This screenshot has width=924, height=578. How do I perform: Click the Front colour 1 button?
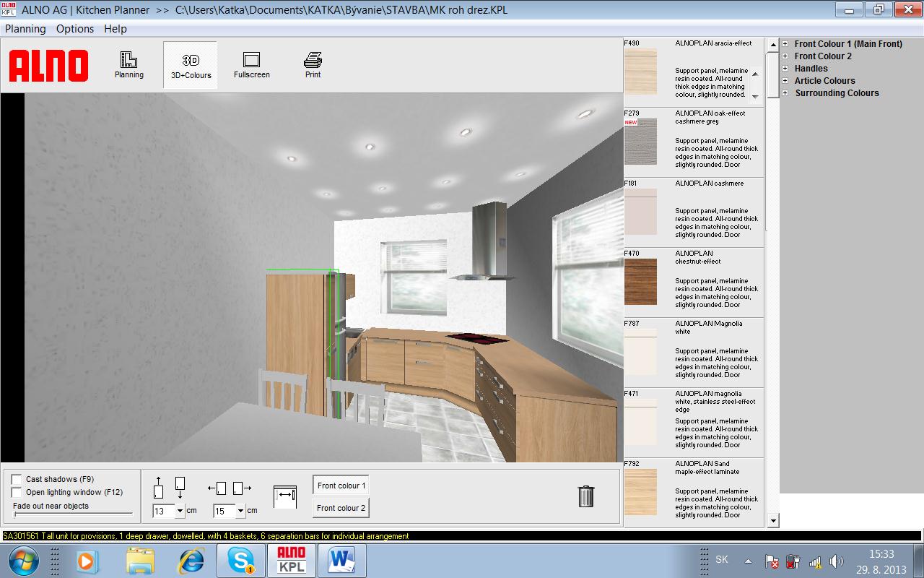(341, 486)
